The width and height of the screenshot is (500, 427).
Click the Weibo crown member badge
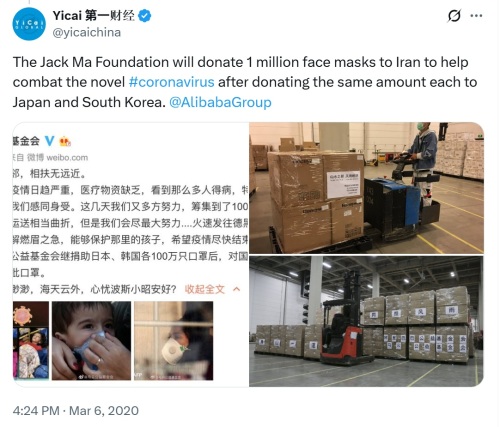point(65,142)
